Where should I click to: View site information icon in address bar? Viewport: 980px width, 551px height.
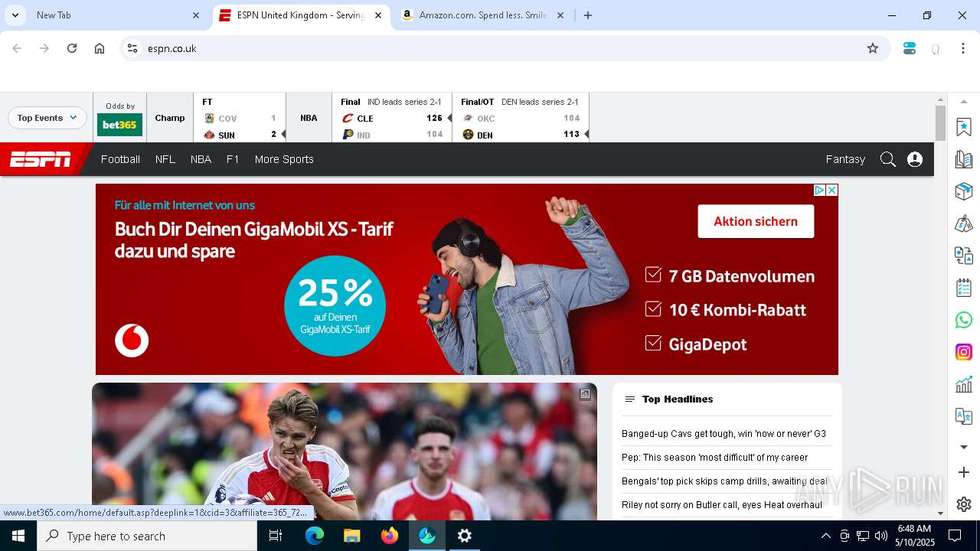(132, 48)
